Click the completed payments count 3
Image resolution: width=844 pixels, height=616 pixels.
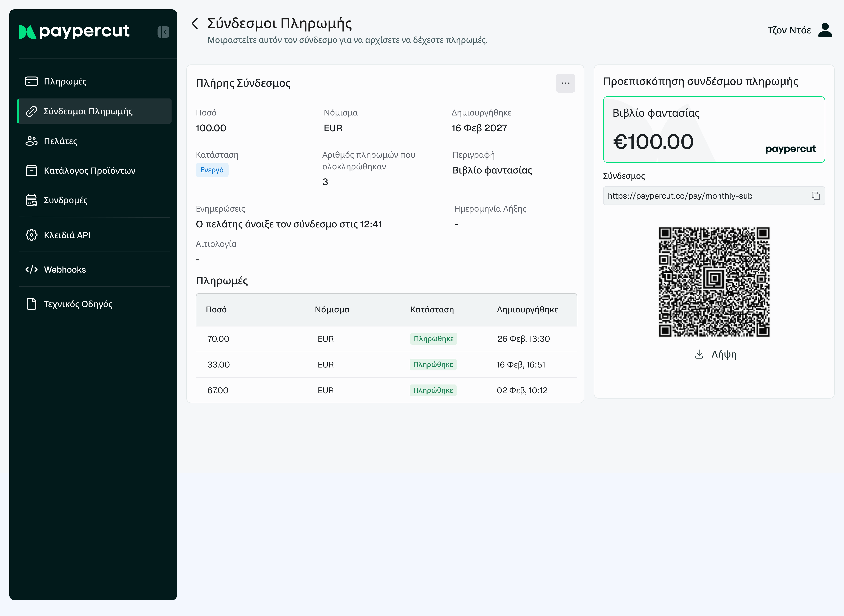pos(325,182)
